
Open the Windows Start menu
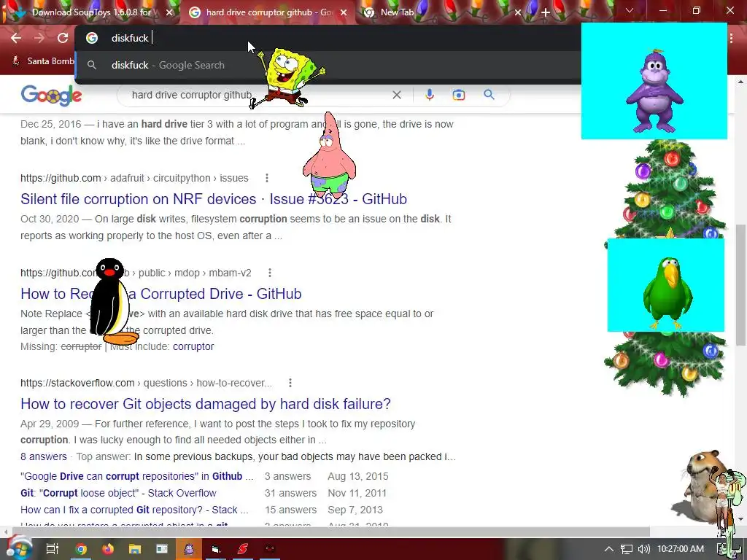(18, 548)
